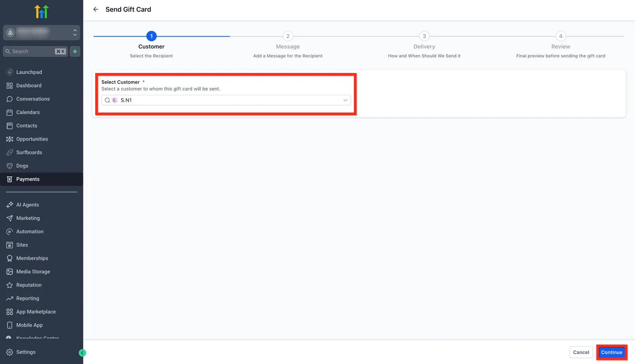Image resolution: width=635 pixels, height=364 pixels.
Task: Click 'Select the Recipient' step subtitle
Action: tap(151, 56)
